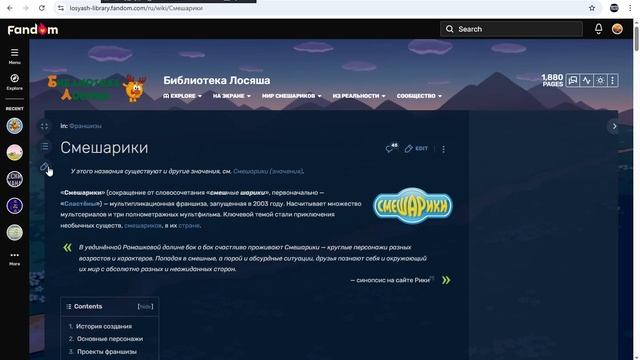
Task: Show More recent wikis (three dots)
Action: (14, 258)
